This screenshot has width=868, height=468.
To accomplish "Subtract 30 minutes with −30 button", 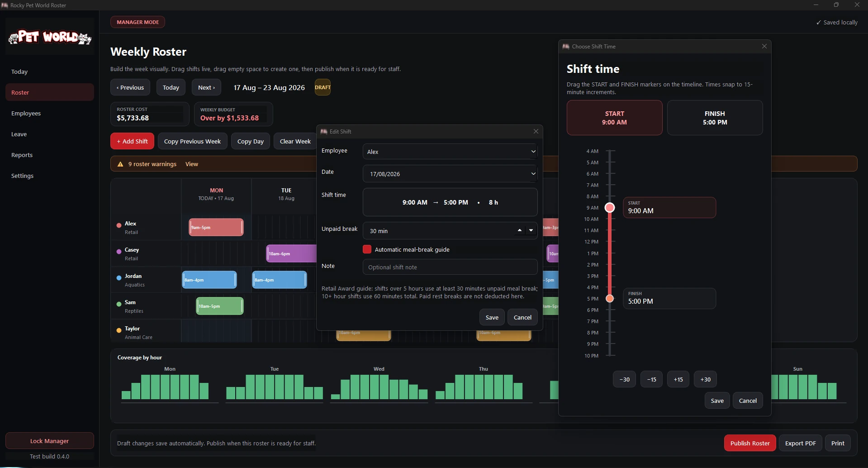I will point(624,379).
